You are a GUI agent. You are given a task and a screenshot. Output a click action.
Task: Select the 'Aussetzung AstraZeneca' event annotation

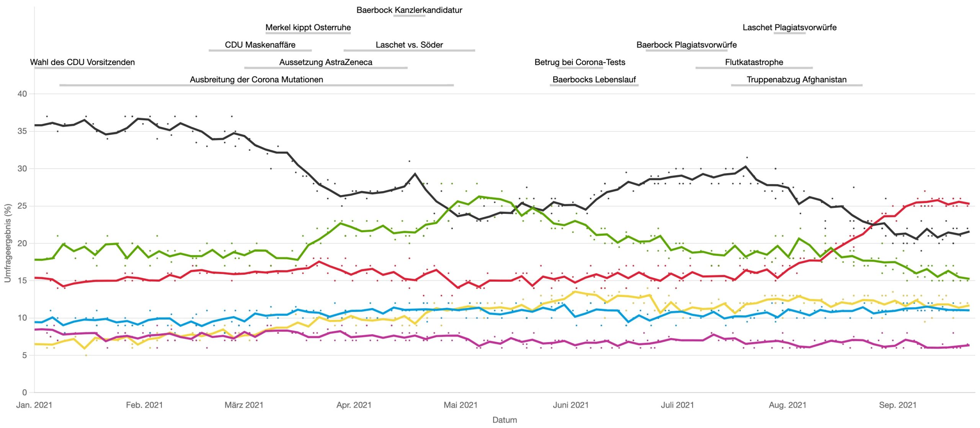(x=325, y=62)
